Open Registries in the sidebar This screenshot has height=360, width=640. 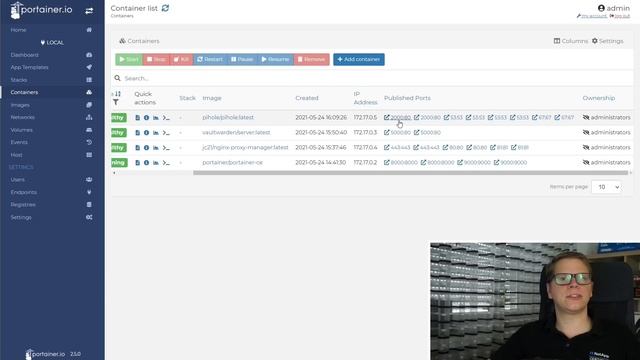pyautogui.click(x=23, y=204)
